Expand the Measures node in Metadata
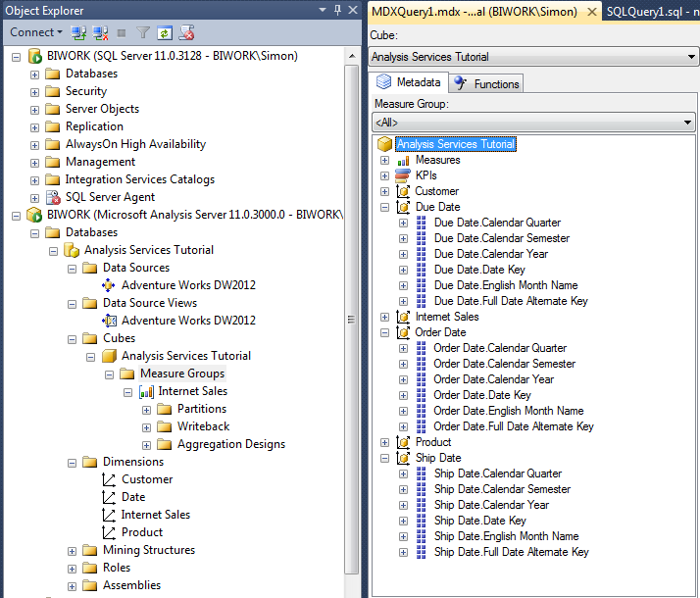This screenshot has width=700, height=598. point(385,160)
